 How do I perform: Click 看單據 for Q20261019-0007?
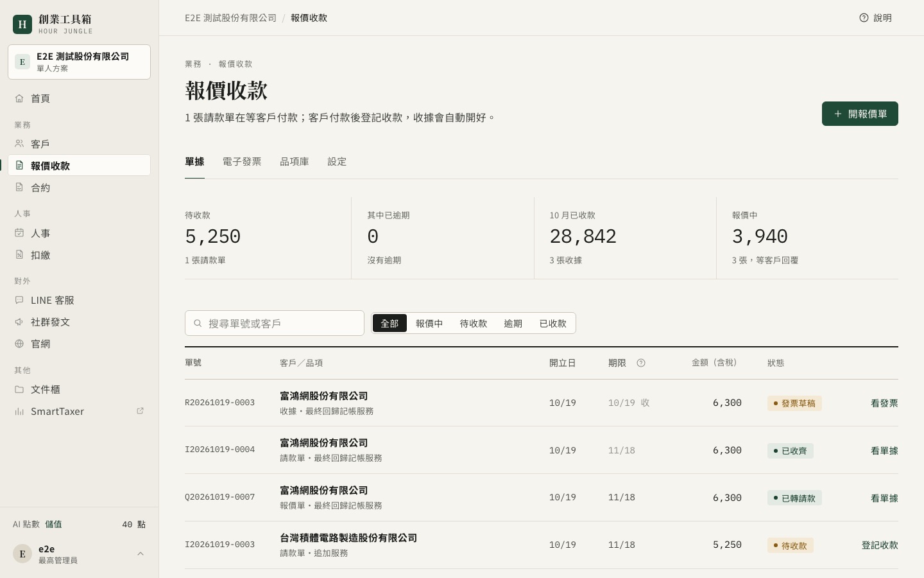pyautogui.click(x=884, y=498)
